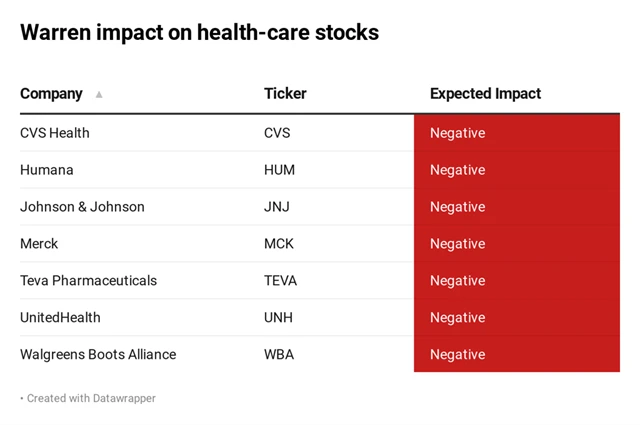The height and width of the screenshot is (425, 640).
Task: Click the Humana company cell
Action: [x=47, y=170]
